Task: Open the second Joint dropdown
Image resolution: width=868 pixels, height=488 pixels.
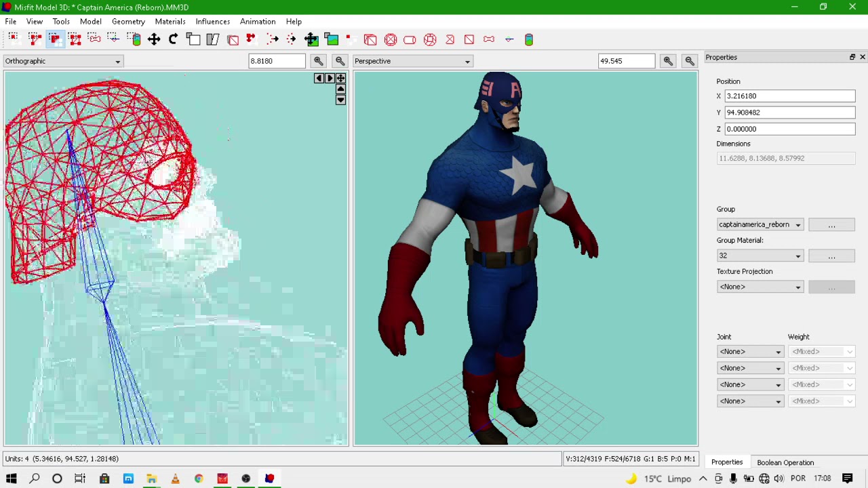Action: 750,368
